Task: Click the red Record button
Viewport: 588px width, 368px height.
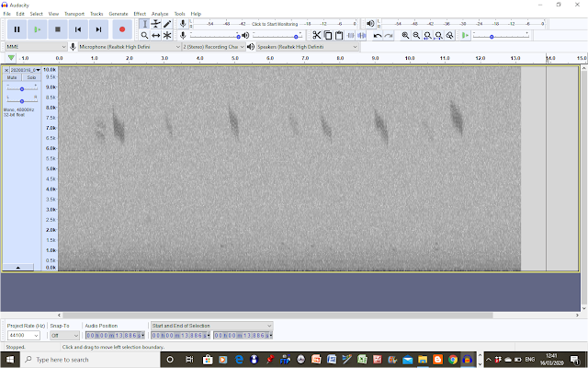Action: point(122,29)
